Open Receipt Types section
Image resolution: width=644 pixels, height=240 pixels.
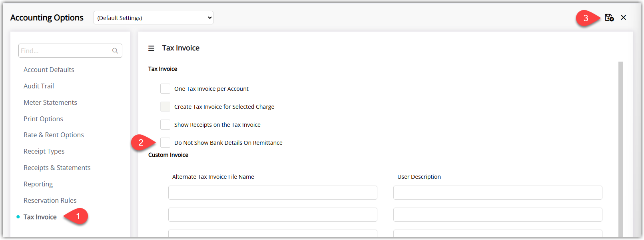pyautogui.click(x=44, y=151)
